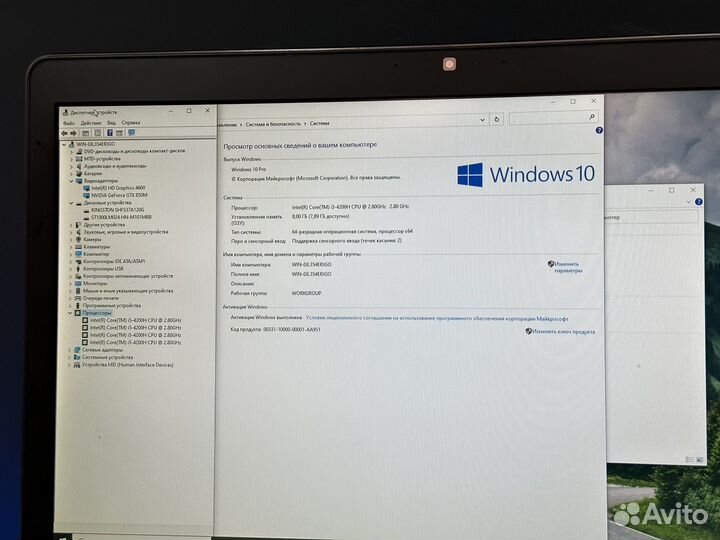Click the Камеры category icon
This screenshot has height=540, width=720.
click(79, 239)
